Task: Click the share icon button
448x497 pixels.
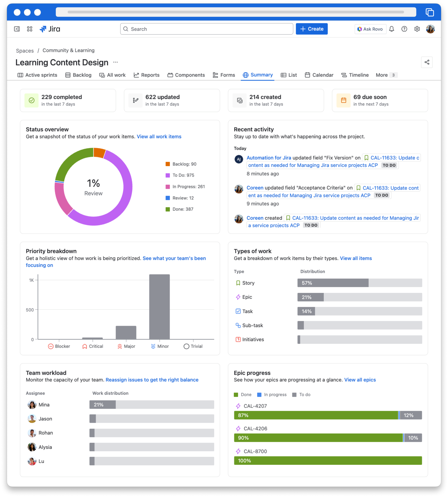Action: pos(427,62)
